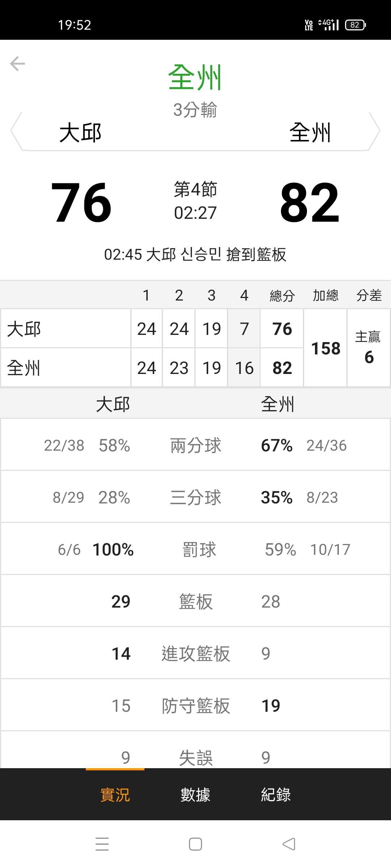Image resolution: width=391 pixels, height=868 pixels.
Task: Tap the combined total 158 cell
Action: 325,348
